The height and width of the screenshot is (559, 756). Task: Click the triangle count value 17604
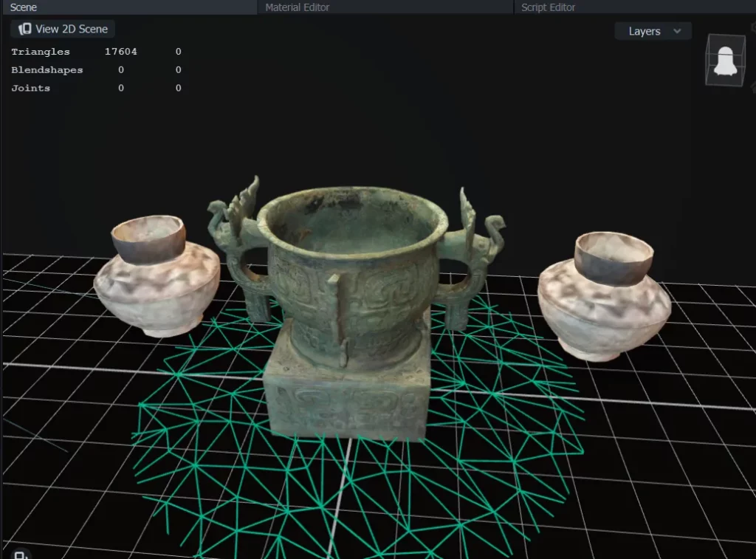tap(121, 52)
